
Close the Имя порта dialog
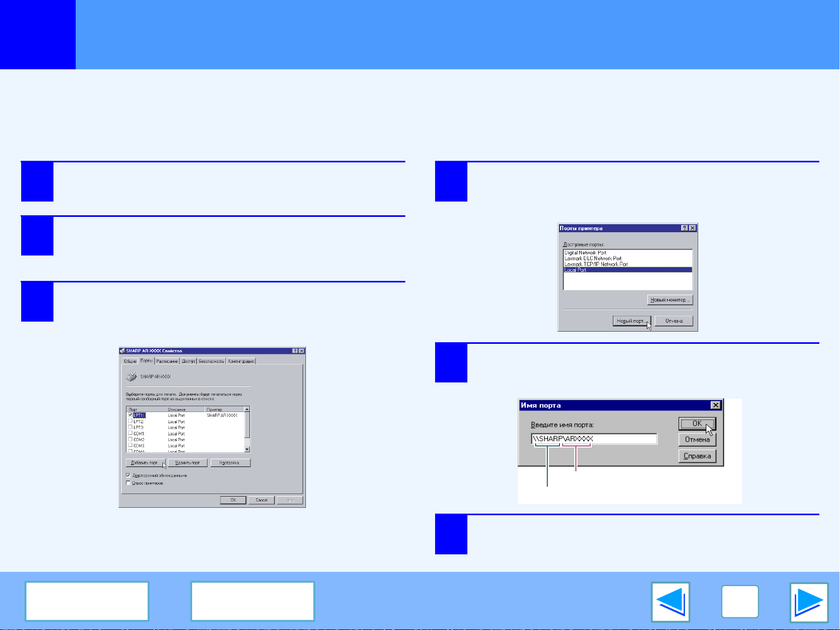[715, 405]
